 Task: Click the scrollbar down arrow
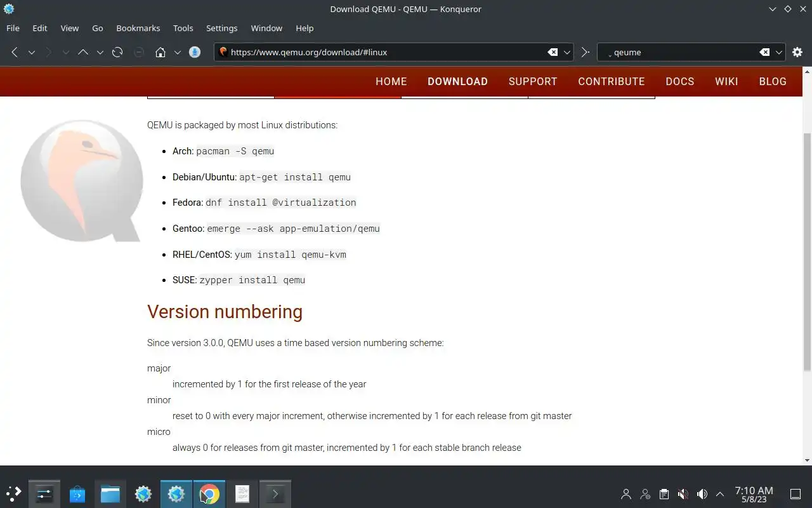(x=807, y=460)
